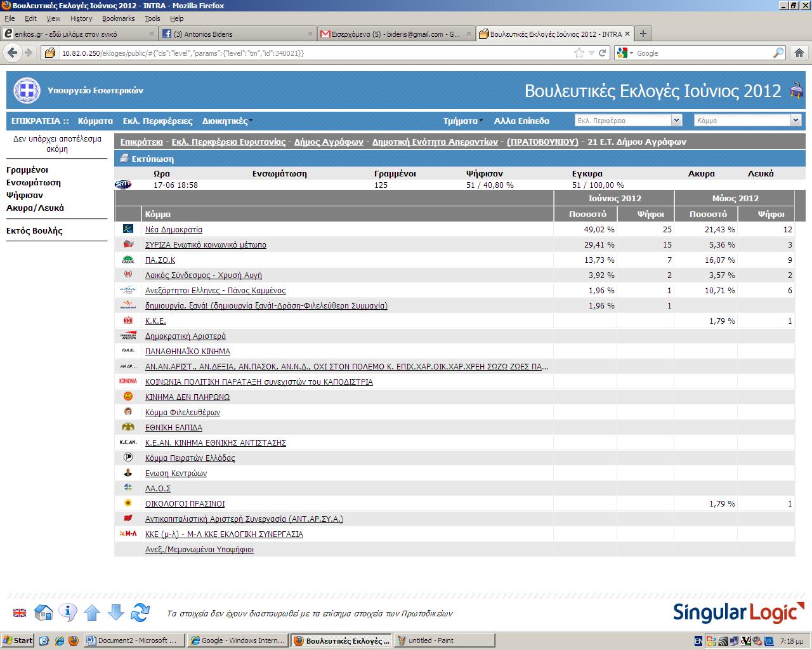Image resolution: width=812 pixels, height=650 pixels.
Task: Bookmark page with the star icon
Action: point(579,53)
